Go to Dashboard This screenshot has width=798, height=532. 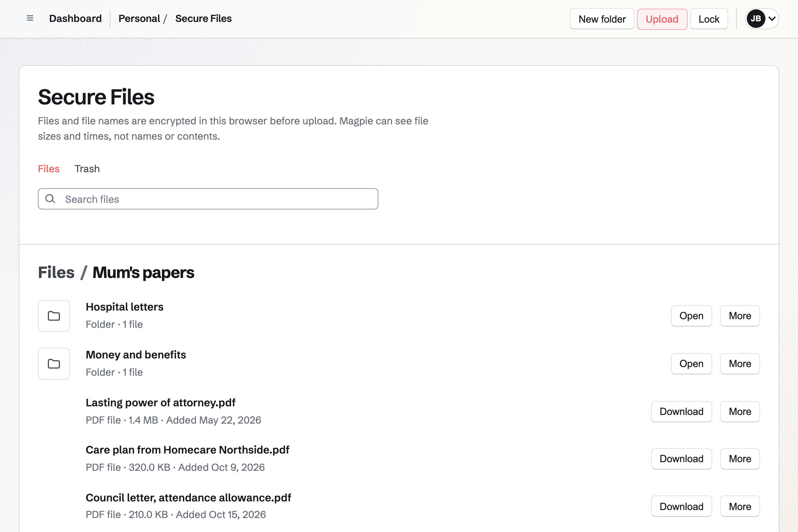[x=75, y=19]
